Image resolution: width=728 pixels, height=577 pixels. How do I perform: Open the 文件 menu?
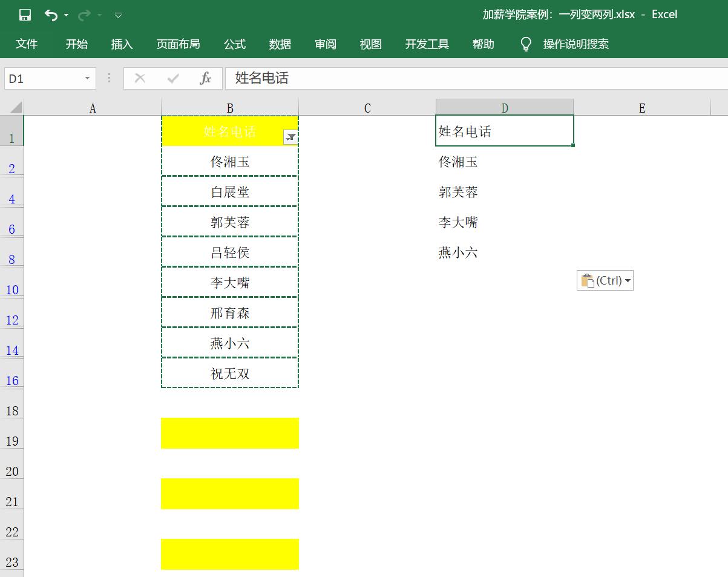click(x=27, y=44)
